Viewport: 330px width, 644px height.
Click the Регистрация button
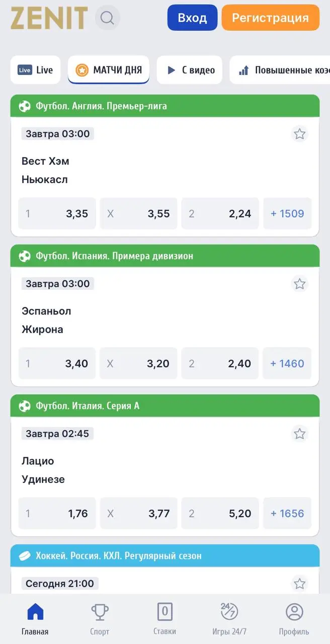tap(270, 18)
